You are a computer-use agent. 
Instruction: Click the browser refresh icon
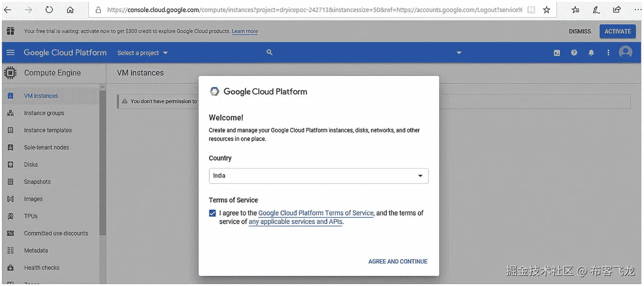[49, 9]
